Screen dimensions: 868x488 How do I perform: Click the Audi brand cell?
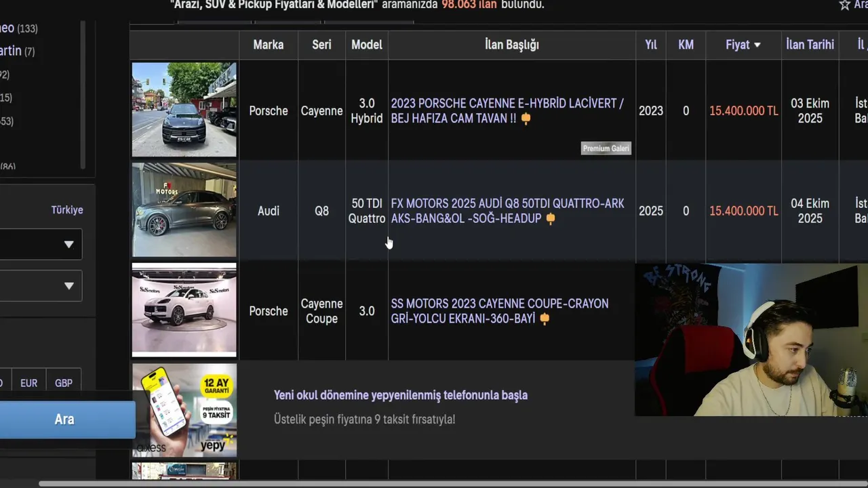[x=269, y=211]
